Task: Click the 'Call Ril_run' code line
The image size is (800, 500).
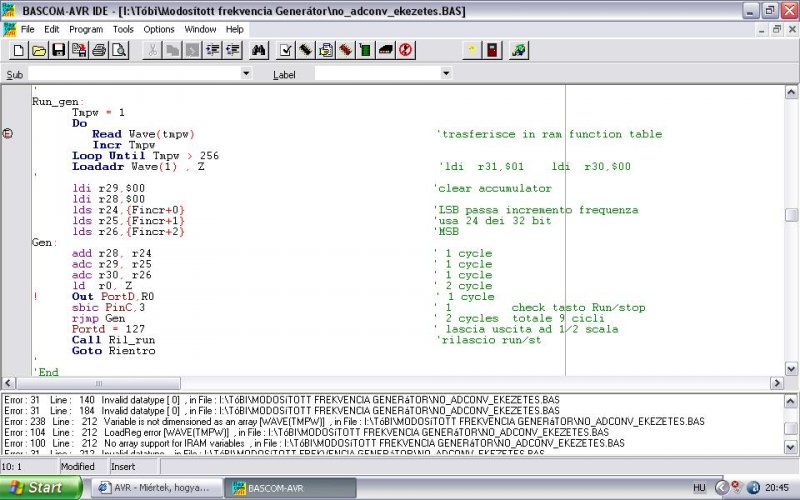Action: tap(113, 340)
